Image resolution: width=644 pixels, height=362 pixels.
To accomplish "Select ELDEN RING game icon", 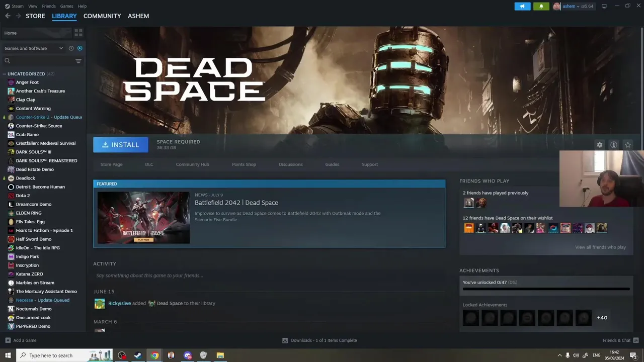I will (x=11, y=213).
